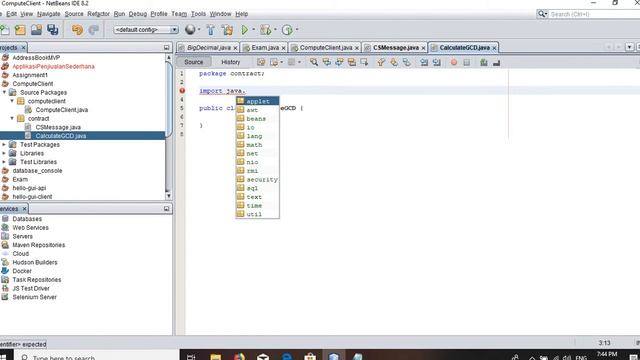This screenshot has height=360, width=640.
Task: Click the Toggle Highlight Search icon
Action: pos(351,62)
